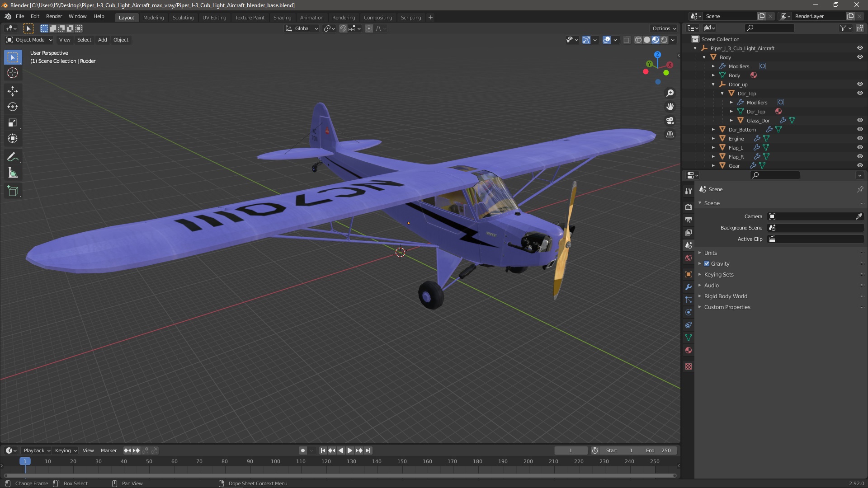This screenshot has width=868, height=488.
Task: Hide the Flap_L object
Action: 860,147
